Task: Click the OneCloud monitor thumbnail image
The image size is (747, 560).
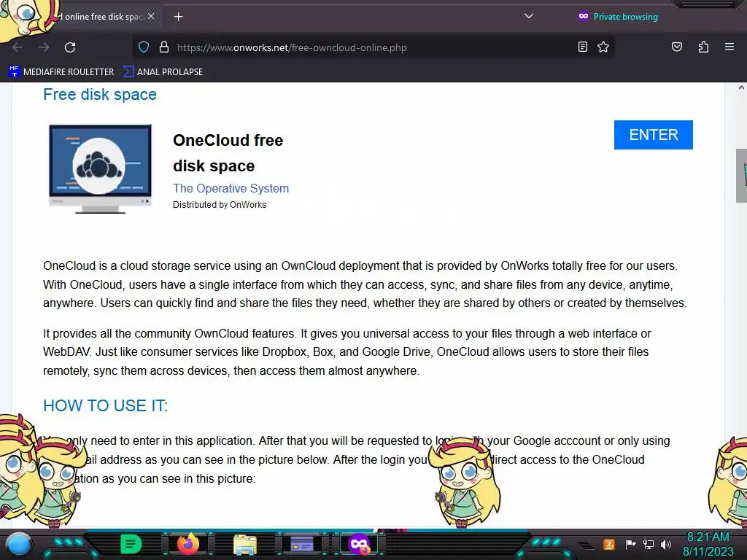Action: pos(100,168)
